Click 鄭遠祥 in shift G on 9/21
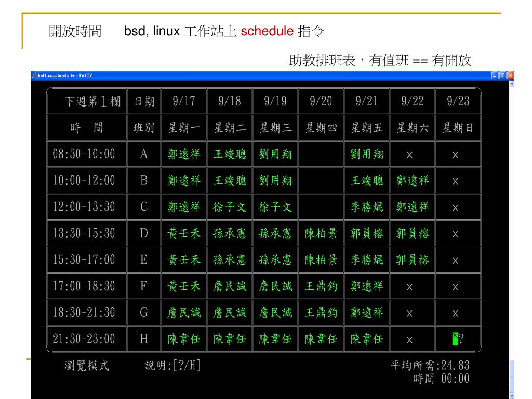This screenshot has width=532, height=399. point(367,312)
